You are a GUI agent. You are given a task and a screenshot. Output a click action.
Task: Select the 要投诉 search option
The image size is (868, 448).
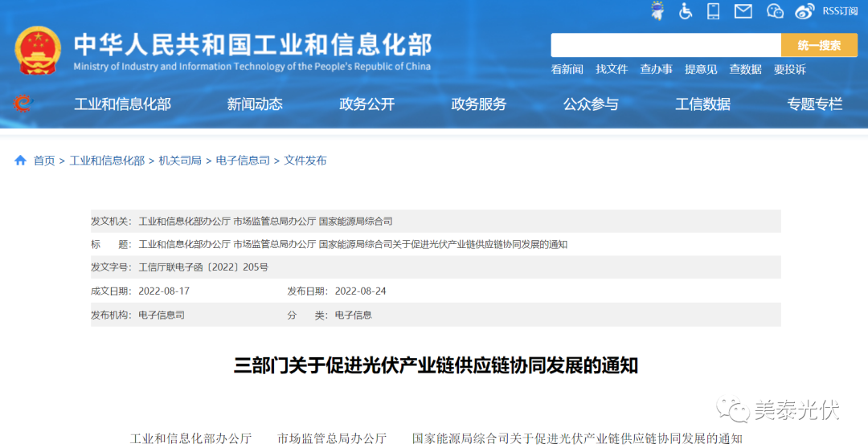click(x=790, y=70)
